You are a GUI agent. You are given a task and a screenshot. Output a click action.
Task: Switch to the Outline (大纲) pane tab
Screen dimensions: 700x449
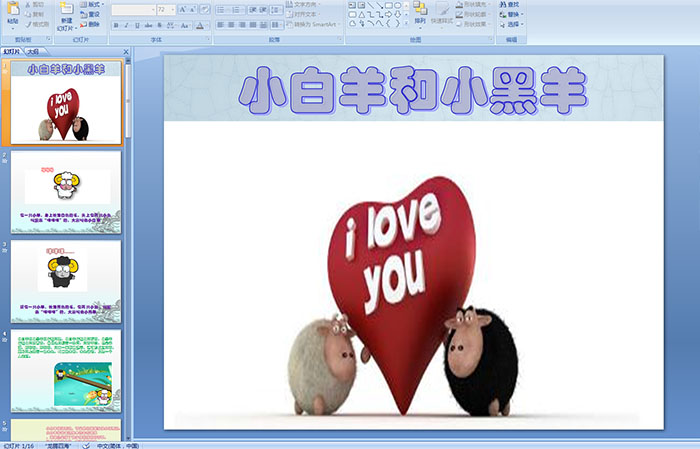(x=33, y=52)
